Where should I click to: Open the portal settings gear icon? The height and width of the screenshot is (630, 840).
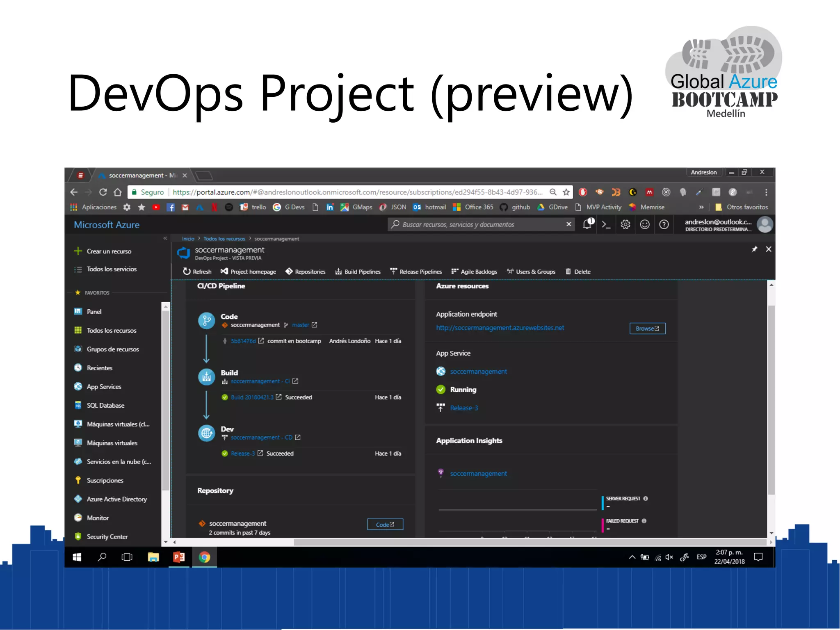click(x=625, y=224)
